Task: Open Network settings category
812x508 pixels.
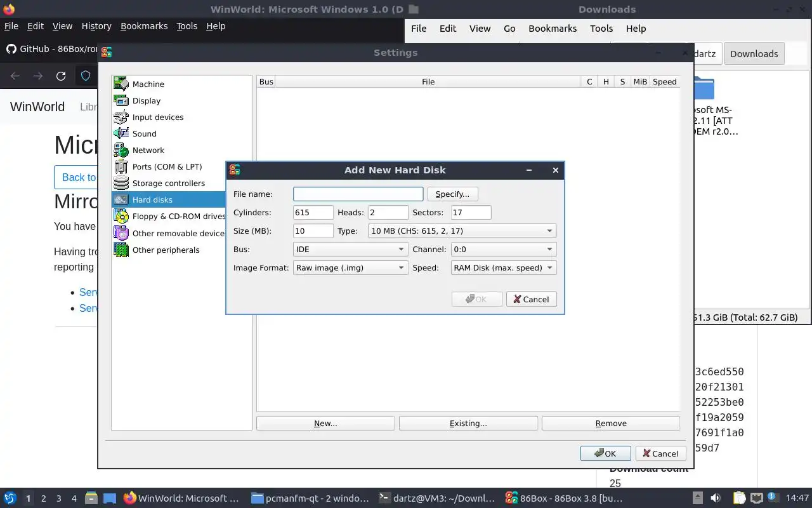Action: [x=148, y=150]
